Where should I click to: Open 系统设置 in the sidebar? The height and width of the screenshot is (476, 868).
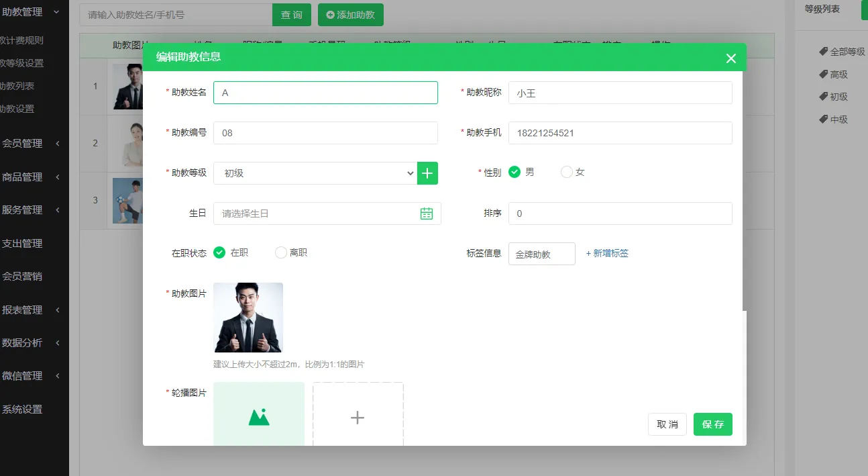coord(22,409)
